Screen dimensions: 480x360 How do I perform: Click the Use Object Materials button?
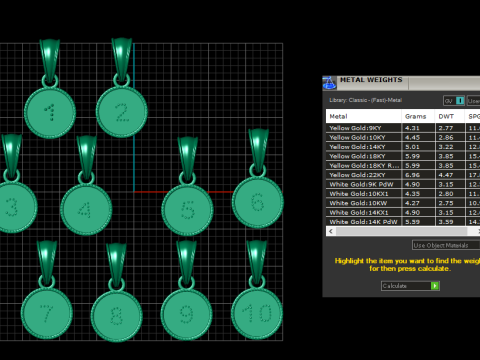coord(446,245)
